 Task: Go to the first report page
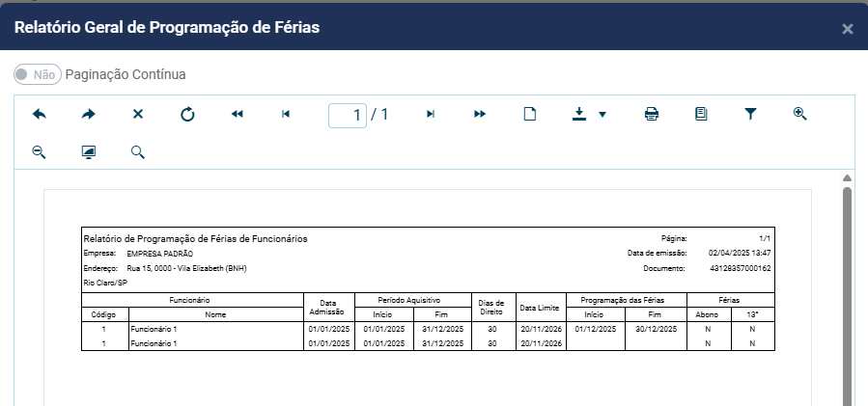[237, 114]
